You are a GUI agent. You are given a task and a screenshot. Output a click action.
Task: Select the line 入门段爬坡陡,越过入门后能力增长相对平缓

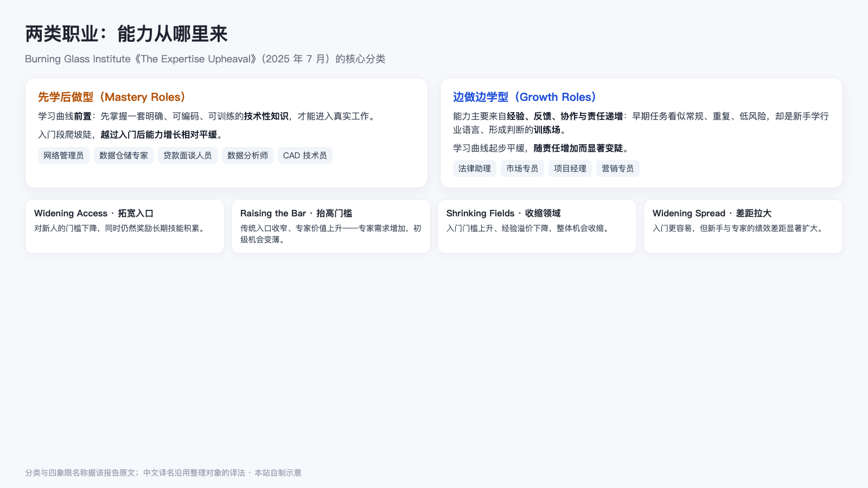click(x=132, y=134)
